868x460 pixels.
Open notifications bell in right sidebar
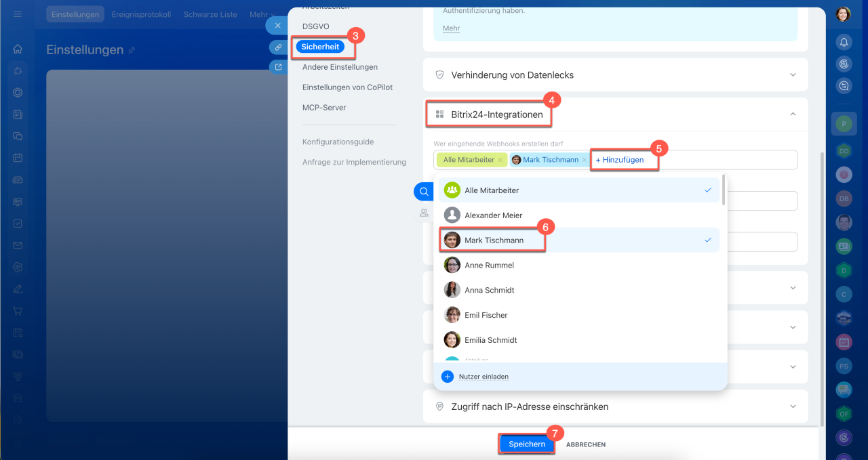(x=844, y=42)
